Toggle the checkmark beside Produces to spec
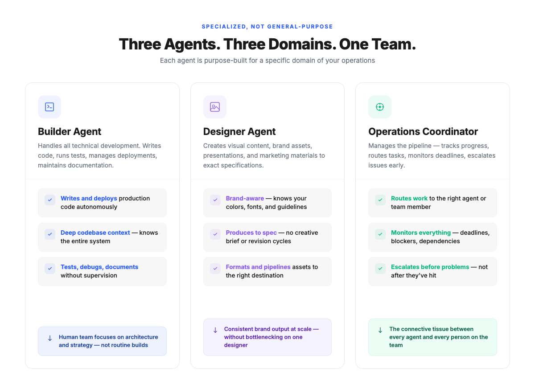The width and height of the screenshot is (535, 392). pyautogui.click(x=215, y=234)
